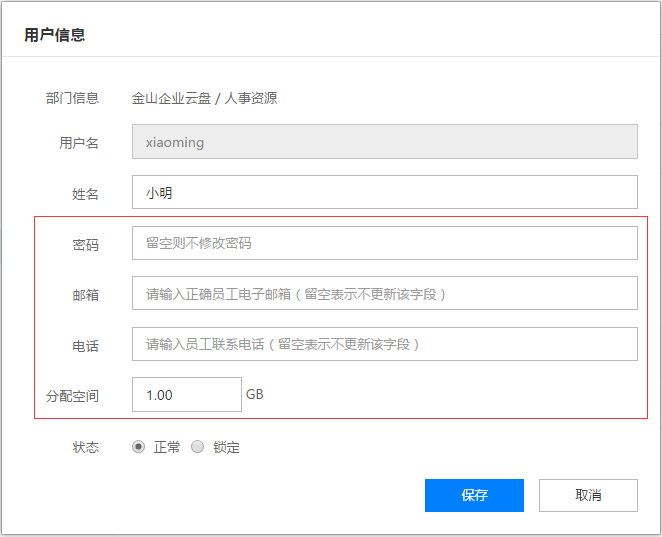Viewport: 662px width, 537px height.
Task: Click the 保存 button
Action: tap(474, 495)
